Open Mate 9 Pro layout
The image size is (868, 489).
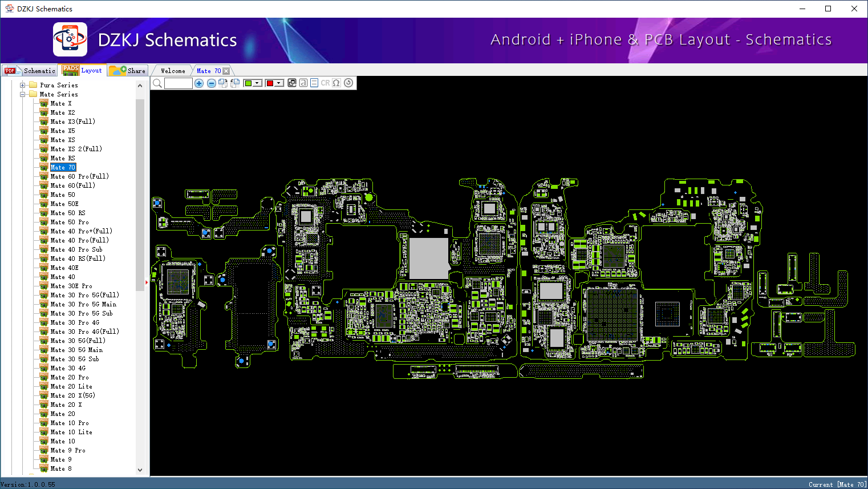[x=68, y=450]
